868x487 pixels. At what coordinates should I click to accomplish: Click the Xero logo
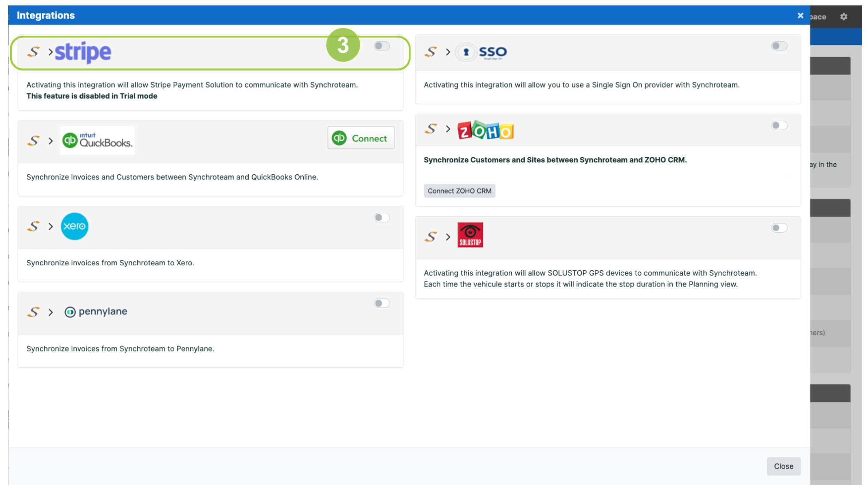[74, 226]
